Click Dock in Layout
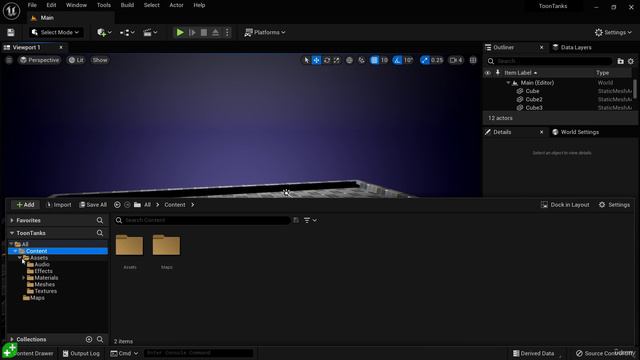This screenshot has height=360, width=640. coord(565,205)
